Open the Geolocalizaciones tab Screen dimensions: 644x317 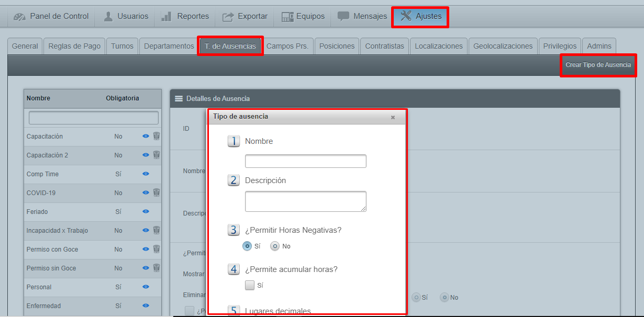tap(503, 46)
